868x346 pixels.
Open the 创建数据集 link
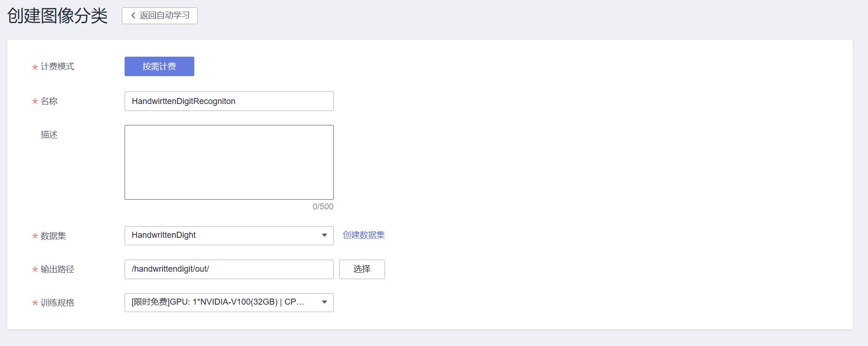[363, 235]
